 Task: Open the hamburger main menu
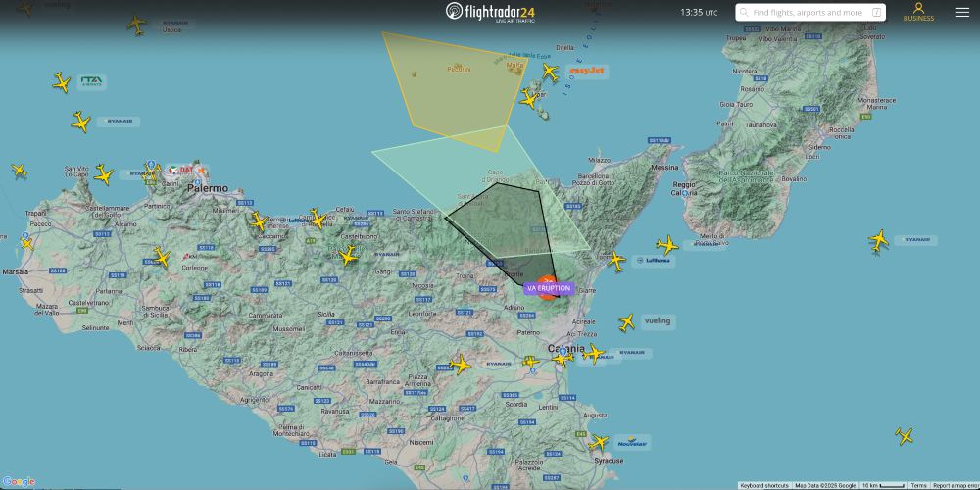pos(962,13)
